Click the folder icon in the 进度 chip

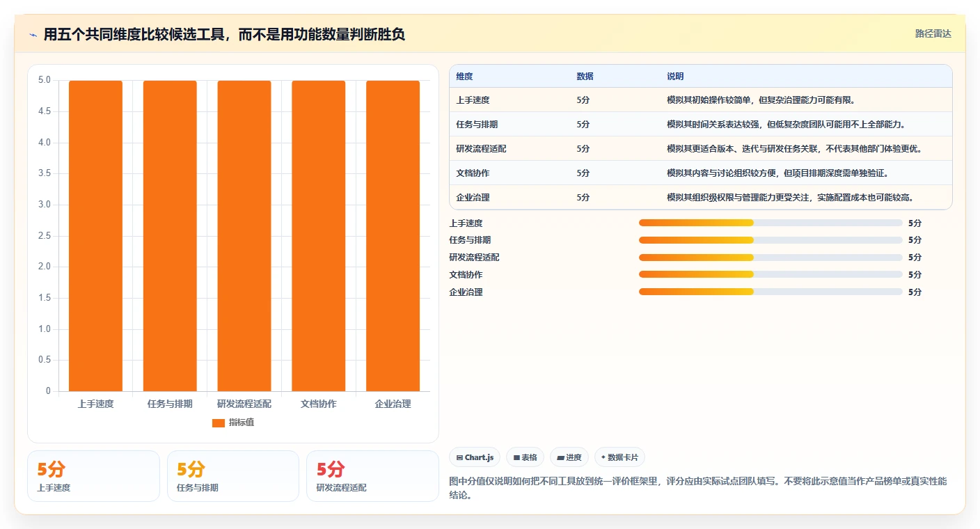pyautogui.click(x=560, y=458)
